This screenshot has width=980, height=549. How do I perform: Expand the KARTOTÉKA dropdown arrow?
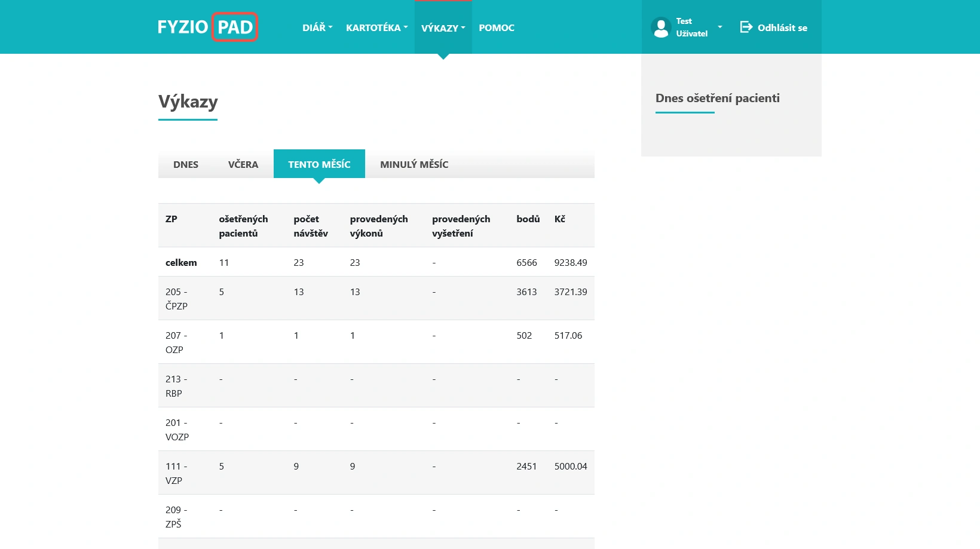(x=406, y=28)
